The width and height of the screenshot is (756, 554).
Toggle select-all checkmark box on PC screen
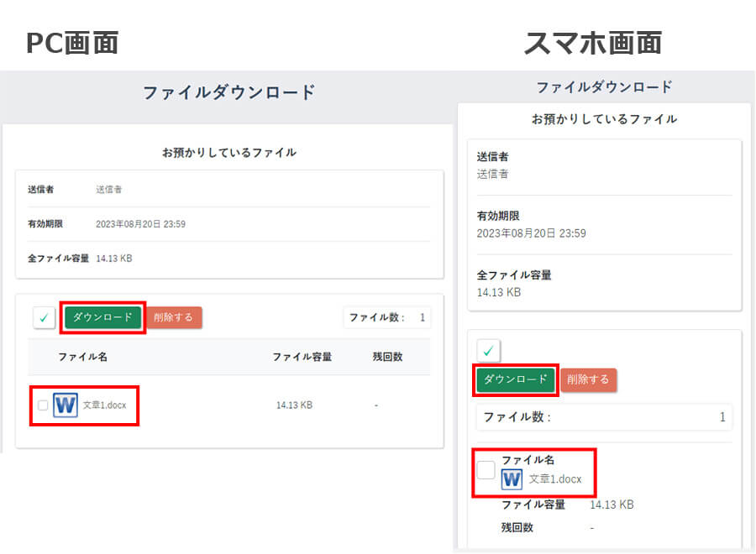tap(44, 318)
